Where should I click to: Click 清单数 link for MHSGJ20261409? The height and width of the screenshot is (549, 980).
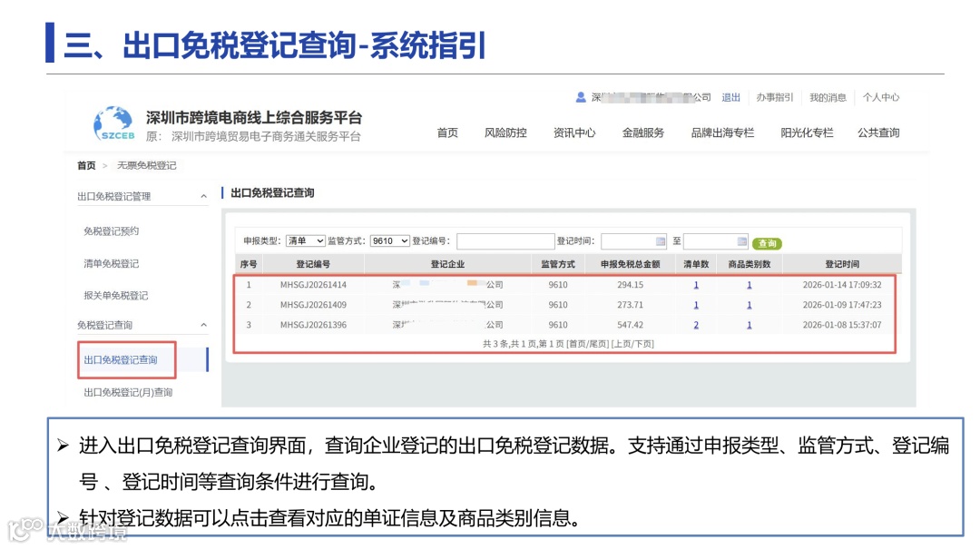[696, 305]
